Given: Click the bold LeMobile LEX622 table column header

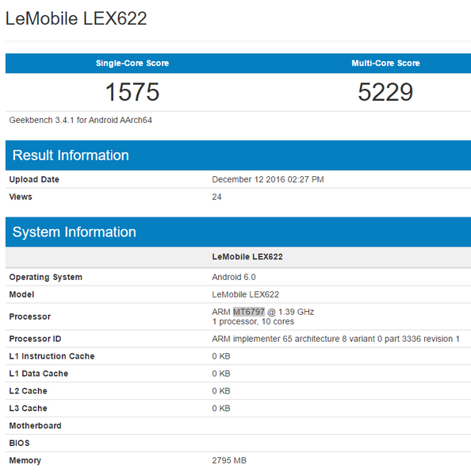Looking at the screenshot, I should pyautogui.click(x=247, y=257).
